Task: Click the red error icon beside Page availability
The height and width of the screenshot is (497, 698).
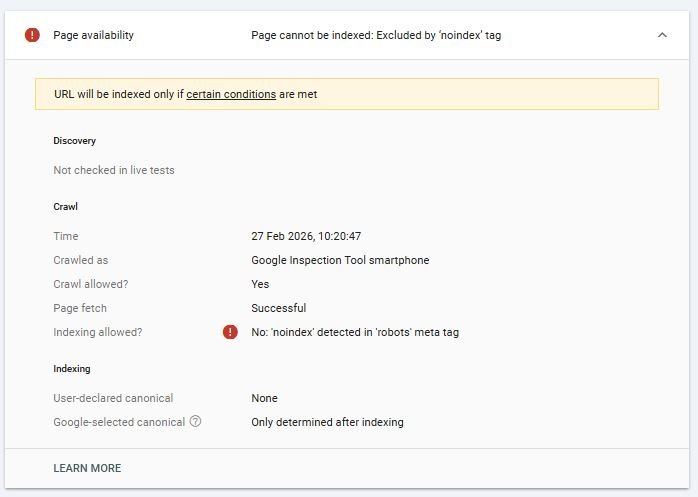Action: click(32, 35)
